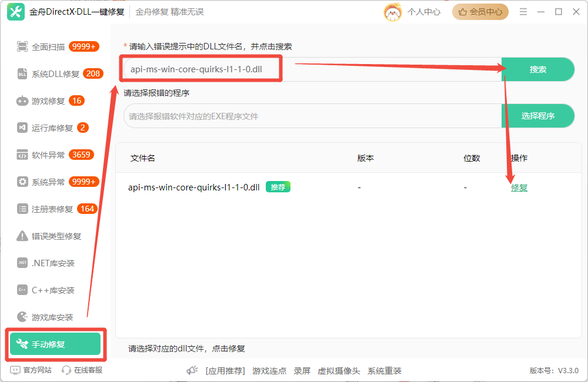Click the 位数 column header
Viewport: 588px width, 382px height.
(x=472, y=158)
